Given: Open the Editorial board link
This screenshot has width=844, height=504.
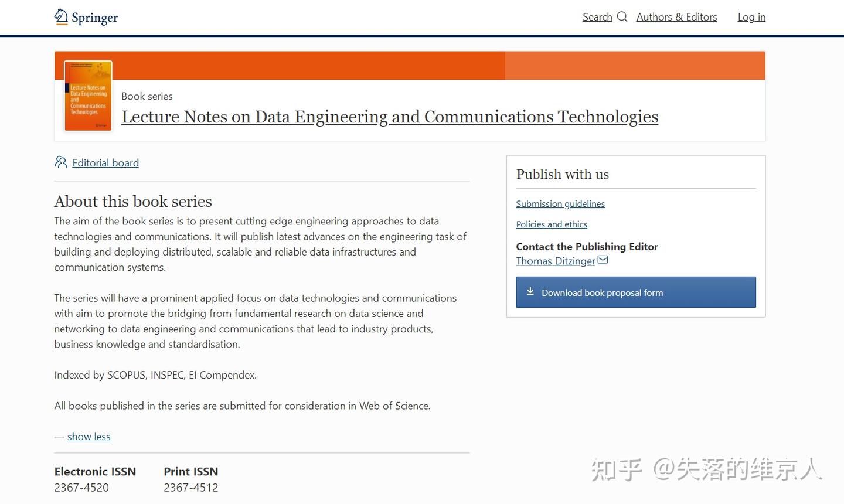Looking at the screenshot, I should click(105, 163).
